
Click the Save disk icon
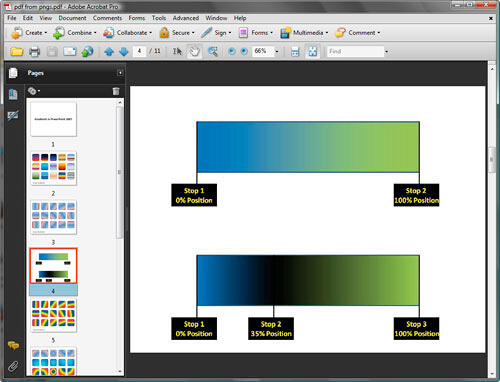[52, 51]
